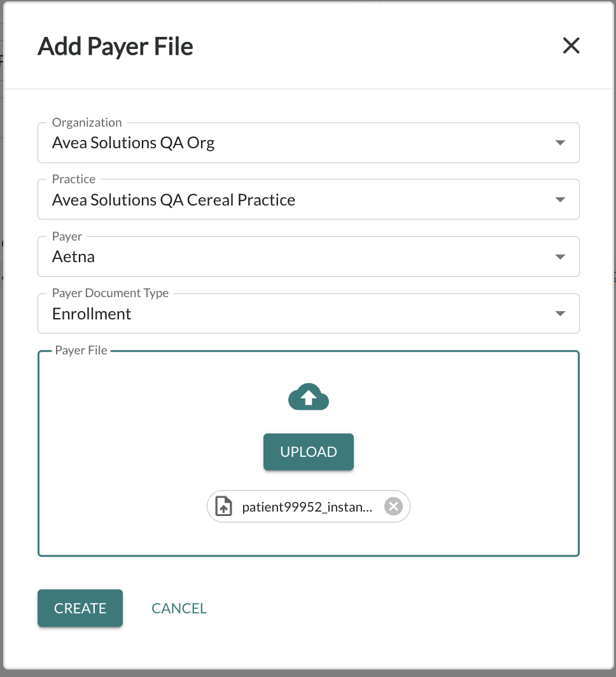This screenshot has width=616, height=677.
Task: Click the CREATE button
Action: [80, 608]
